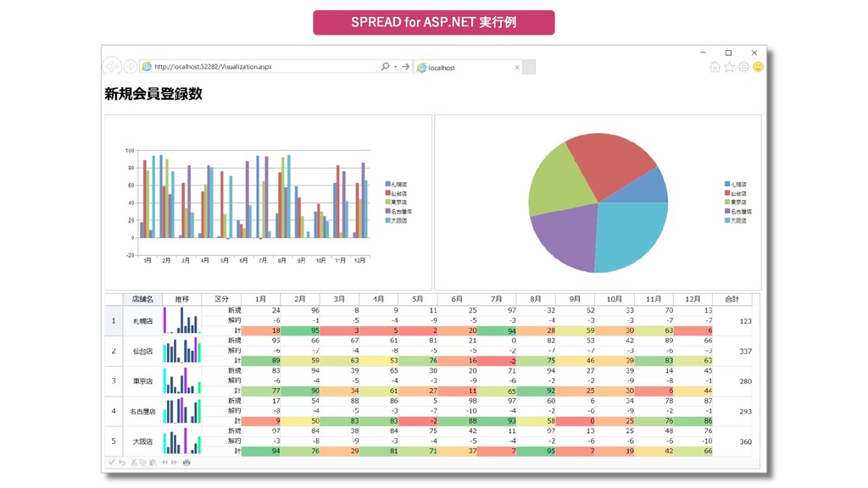Click the 合計 cell showing 337
868x488 pixels.
pos(732,351)
